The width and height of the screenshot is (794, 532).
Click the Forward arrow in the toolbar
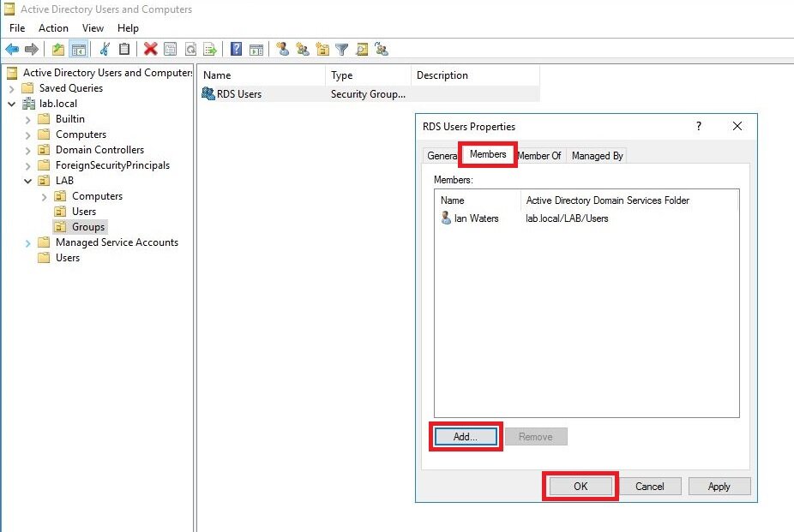[32, 49]
